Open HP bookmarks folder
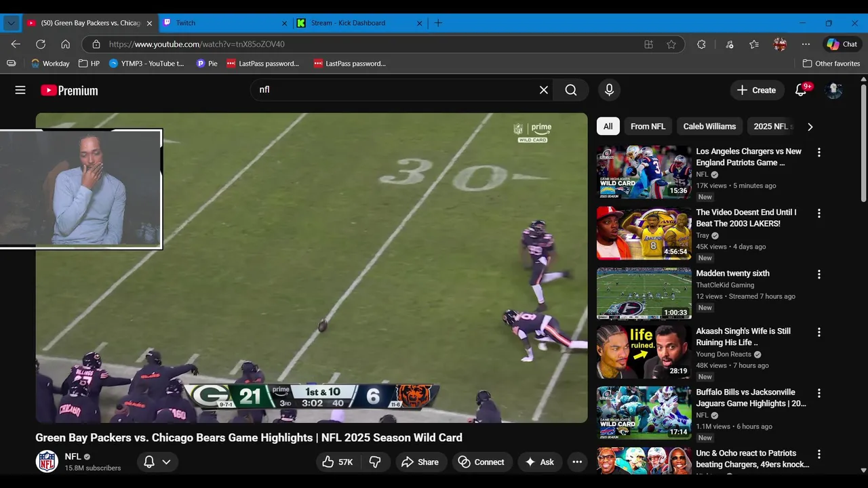Viewport: 868px width, 488px height. click(x=89, y=64)
